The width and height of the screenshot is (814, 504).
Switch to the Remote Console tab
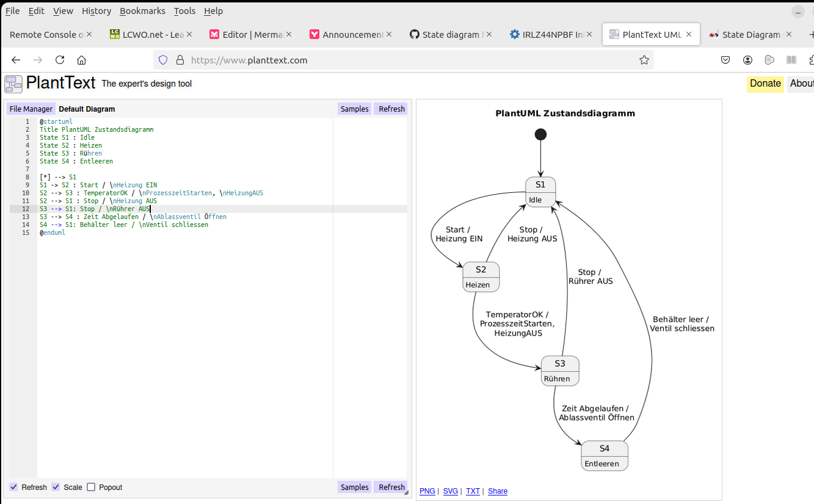tap(46, 35)
